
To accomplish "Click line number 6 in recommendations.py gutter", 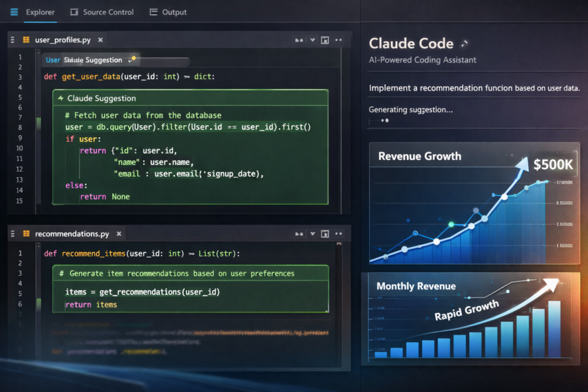I will [20, 304].
